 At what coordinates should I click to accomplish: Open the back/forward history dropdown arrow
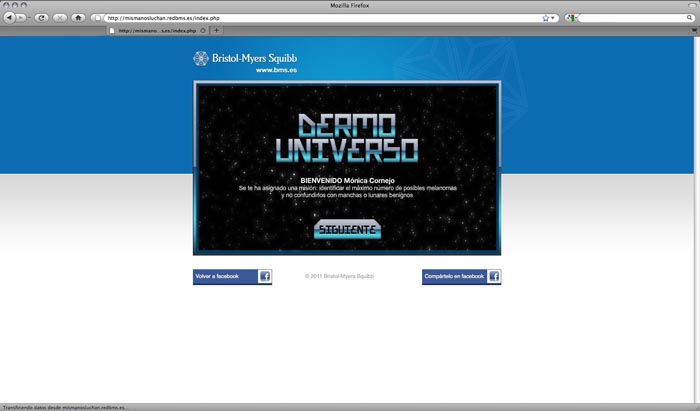tap(29, 18)
